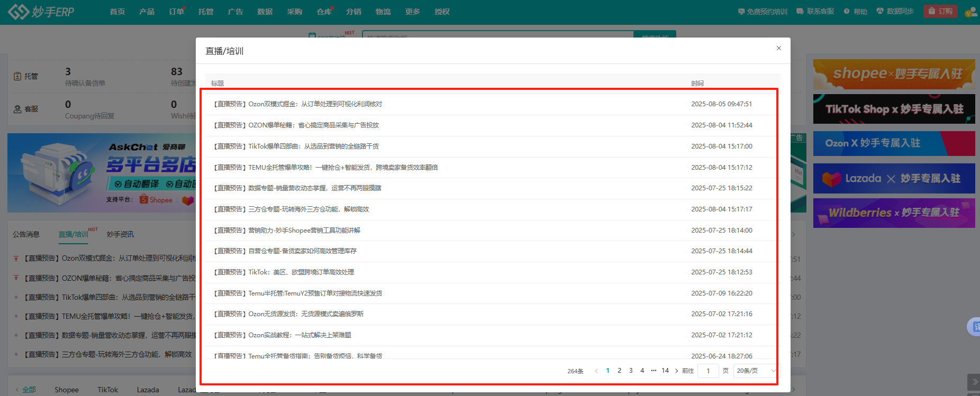This screenshot has height=396, width=980.
Task: Click the pagination ellipsis to jump pages
Action: click(654, 371)
